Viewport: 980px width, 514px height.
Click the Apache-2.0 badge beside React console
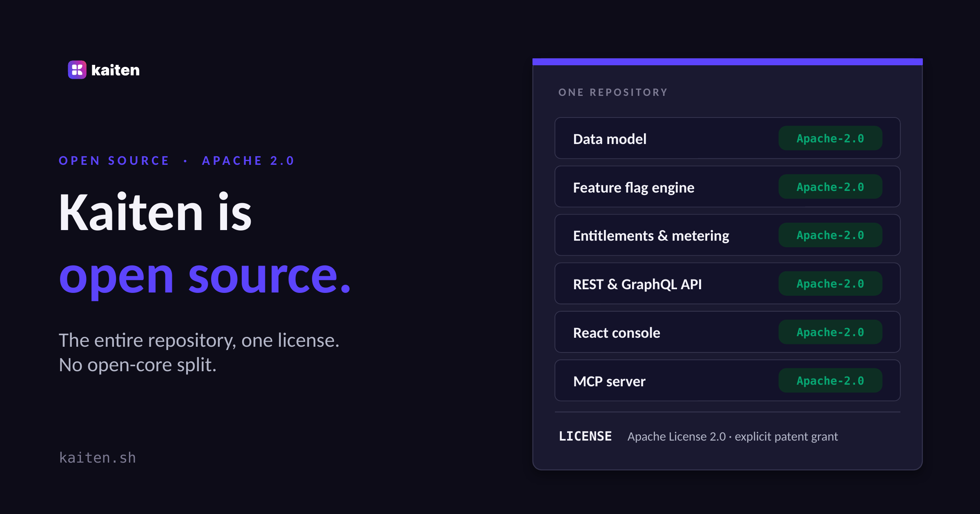click(830, 332)
